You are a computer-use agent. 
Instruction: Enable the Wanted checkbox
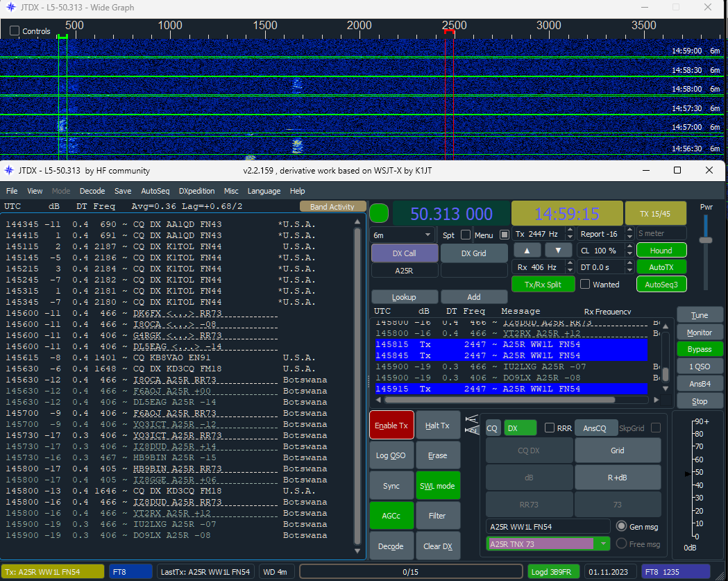tap(585, 284)
